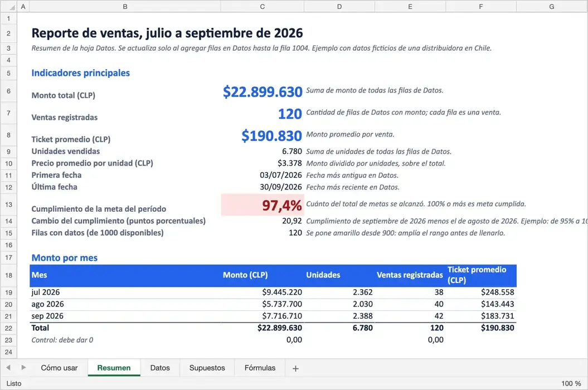Select row 13 header

coord(8,205)
